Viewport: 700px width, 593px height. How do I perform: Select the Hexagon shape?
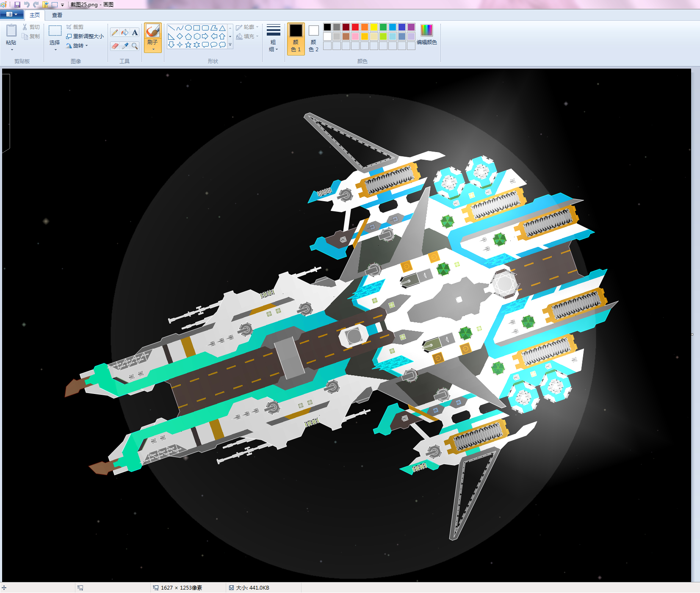(197, 36)
